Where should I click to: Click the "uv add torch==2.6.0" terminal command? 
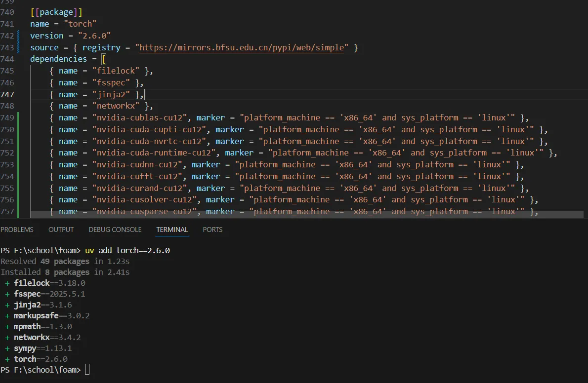pos(127,250)
